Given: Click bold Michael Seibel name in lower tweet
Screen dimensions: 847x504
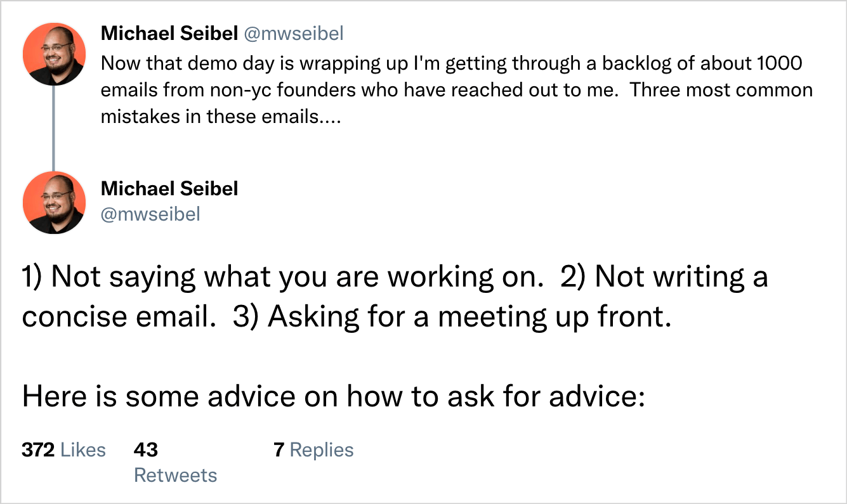Looking at the screenshot, I should pos(169,188).
